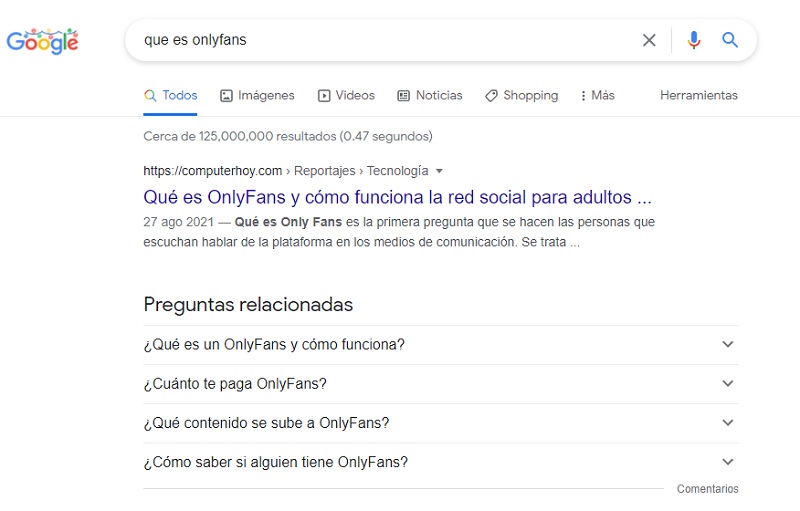This screenshot has width=800, height=511.
Task: Open the Noticias results tab
Action: pyautogui.click(x=430, y=96)
